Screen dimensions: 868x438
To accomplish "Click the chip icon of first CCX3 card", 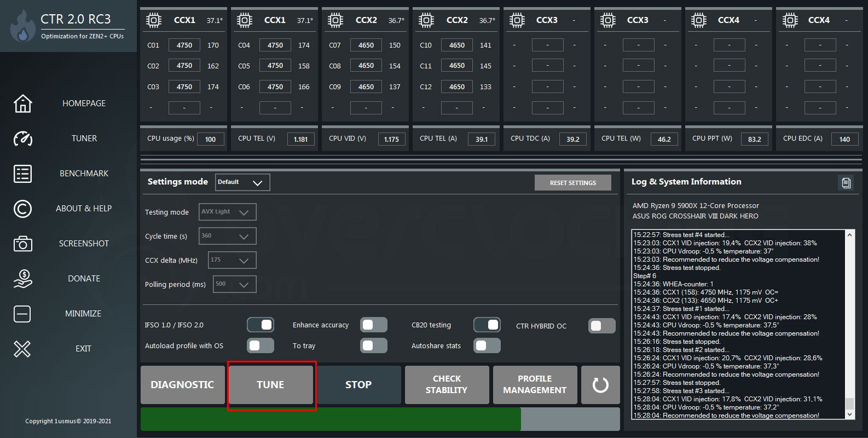I will pos(517,21).
